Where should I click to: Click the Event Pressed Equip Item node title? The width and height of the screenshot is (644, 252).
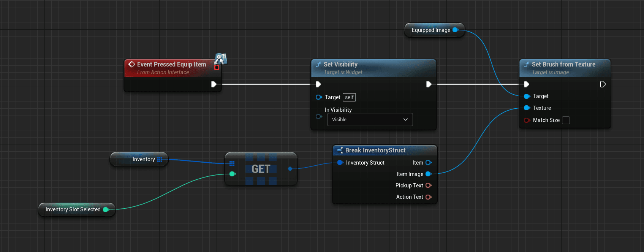[x=171, y=64]
